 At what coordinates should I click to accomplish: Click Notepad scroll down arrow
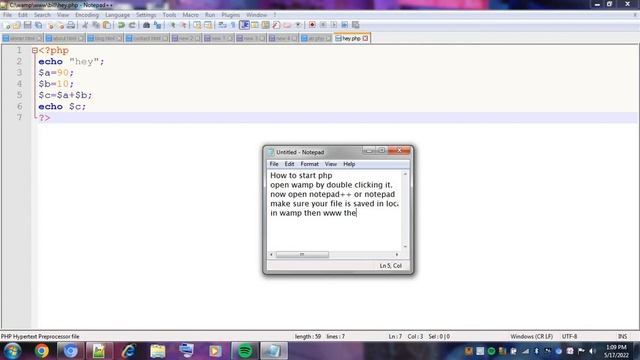tap(405, 246)
